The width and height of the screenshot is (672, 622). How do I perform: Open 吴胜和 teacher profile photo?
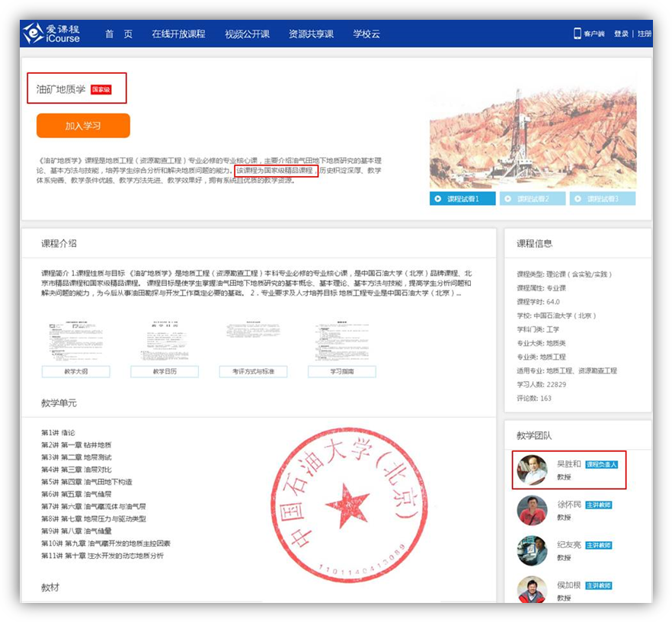532,470
